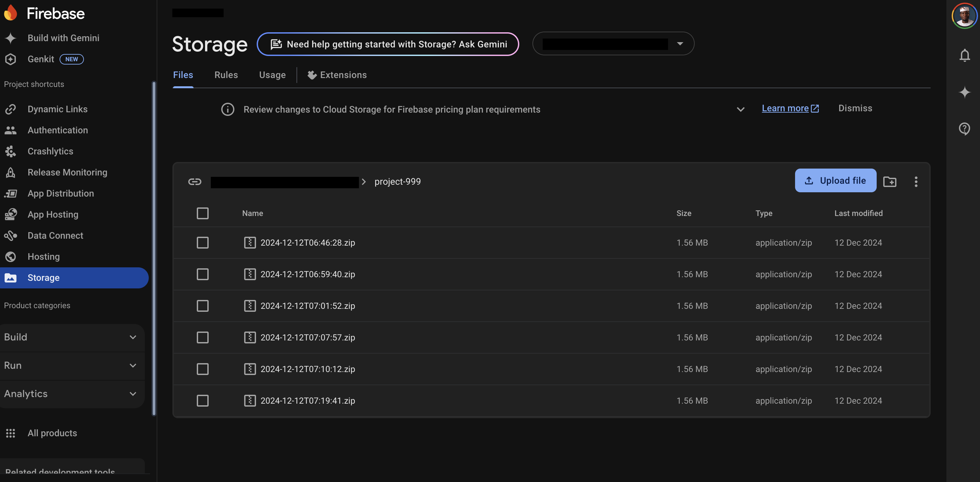Open Storage in the sidebar

tap(74, 278)
